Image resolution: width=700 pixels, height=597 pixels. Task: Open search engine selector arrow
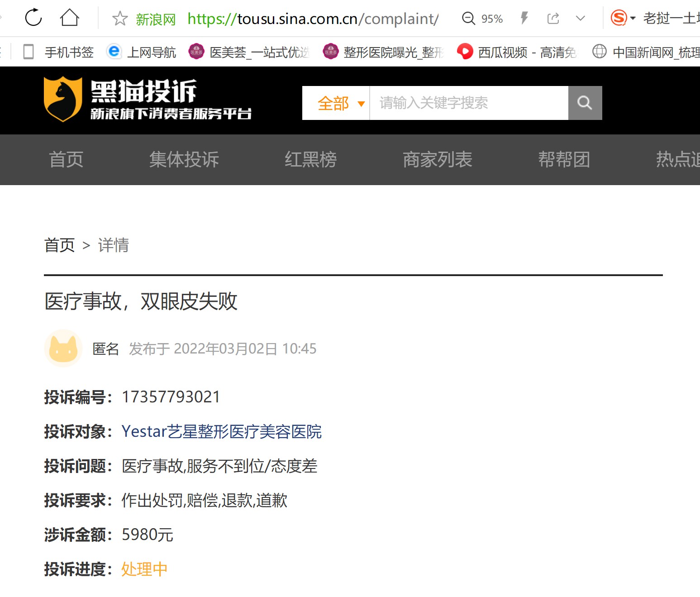point(633,19)
